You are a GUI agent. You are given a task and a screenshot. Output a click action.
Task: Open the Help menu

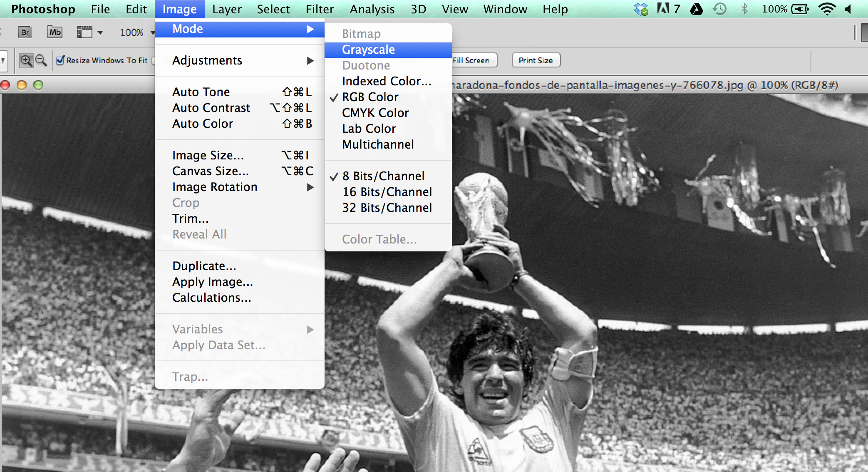pyautogui.click(x=556, y=9)
